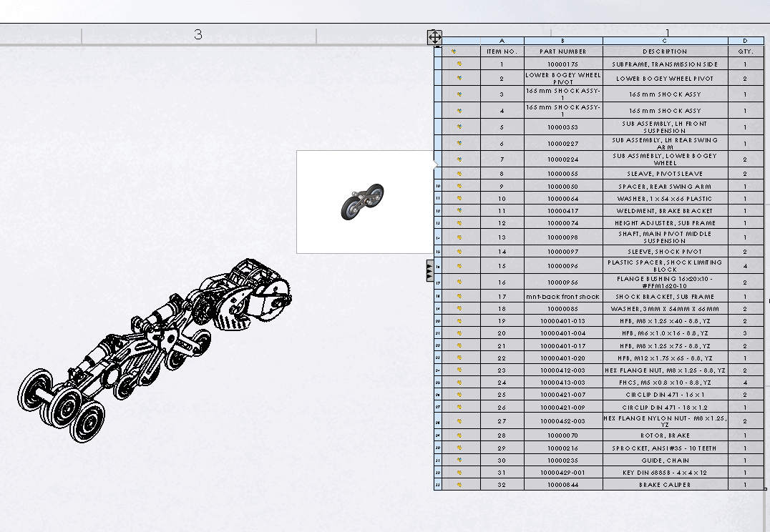
Task: Click the part icon for item 13
Action: click(x=459, y=237)
